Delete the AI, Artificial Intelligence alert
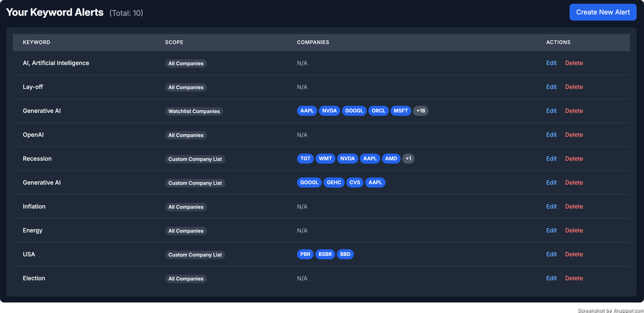644x313 pixels. coord(574,63)
